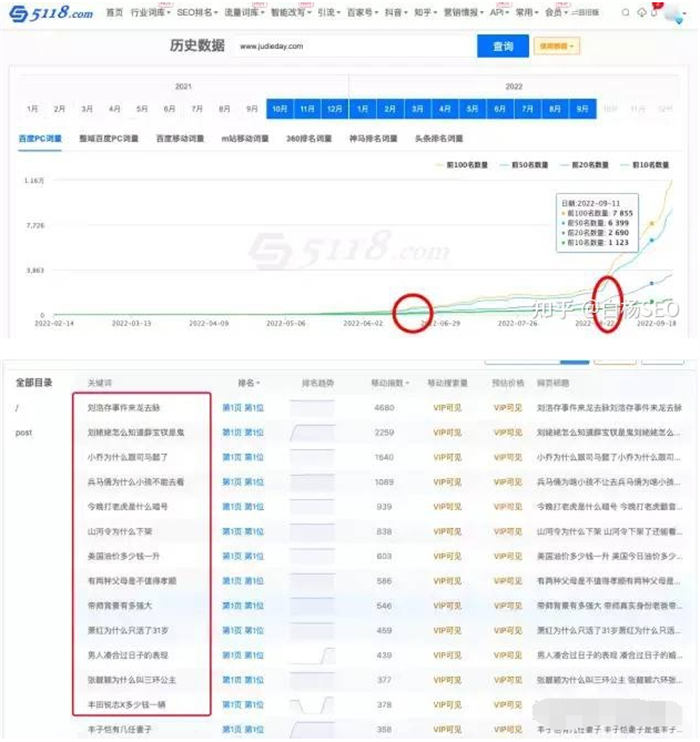Screen dimensions: 700x742
Task: Click the chart x-axis date 2022-03-13
Action: coord(132,323)
